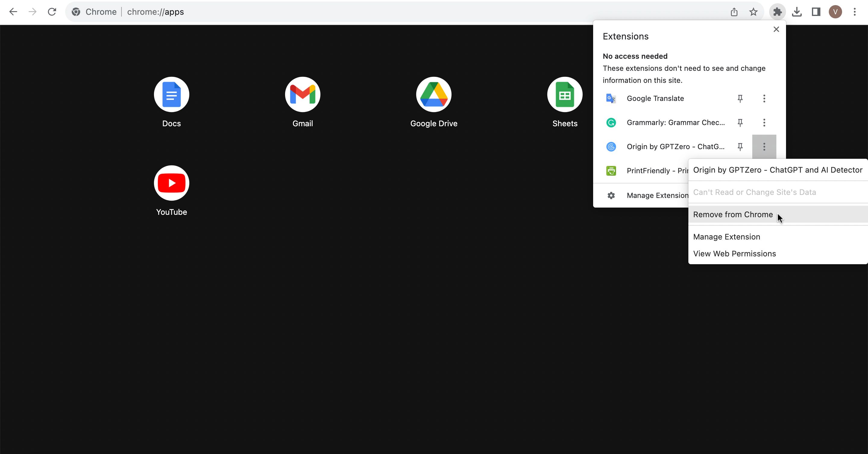Pin Google Translate to the toolbar
This screenshot has height=454, width=868.
[x=740, y=98]
